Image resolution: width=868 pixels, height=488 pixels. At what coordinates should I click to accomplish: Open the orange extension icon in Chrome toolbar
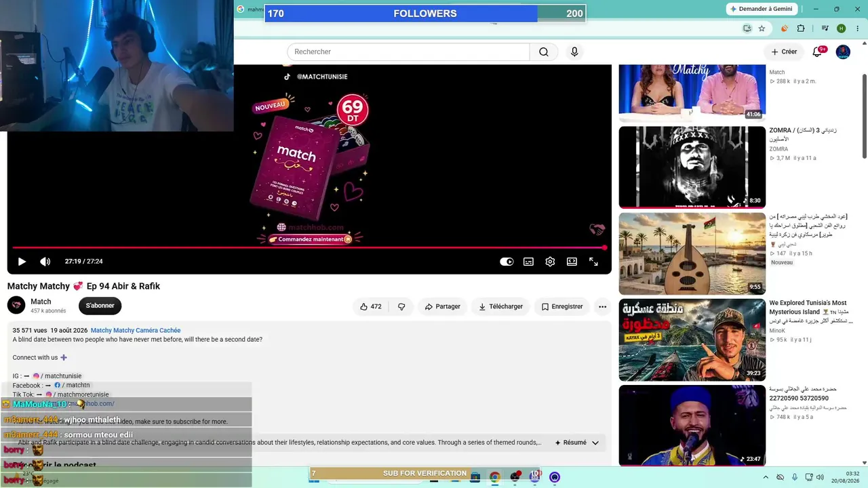pos(785,28)
